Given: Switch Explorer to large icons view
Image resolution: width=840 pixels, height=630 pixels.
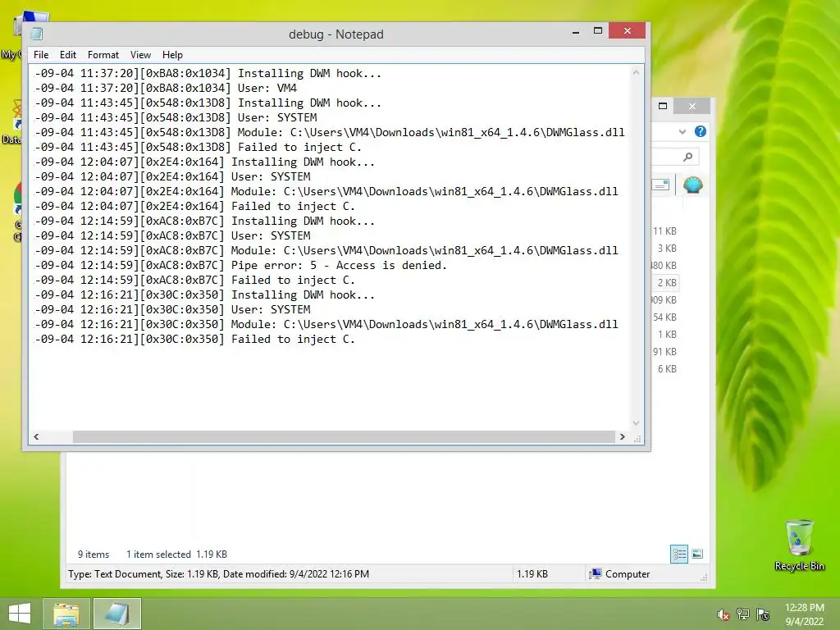Looking at the screenshot, I should tap(697, 554).
